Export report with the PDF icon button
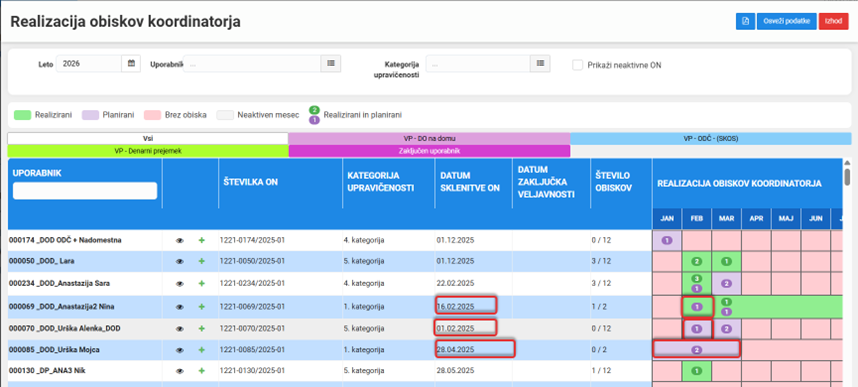Viewport: 858px width, 387px height. click(745, 21)
